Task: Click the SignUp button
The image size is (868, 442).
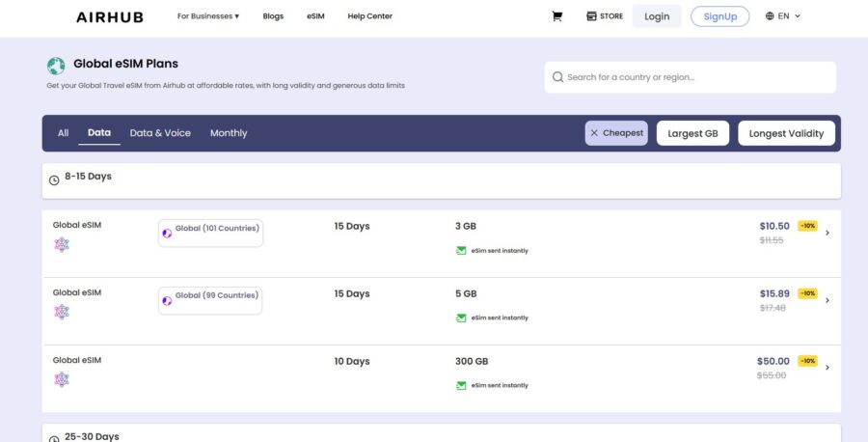Action: pos(719,16)
